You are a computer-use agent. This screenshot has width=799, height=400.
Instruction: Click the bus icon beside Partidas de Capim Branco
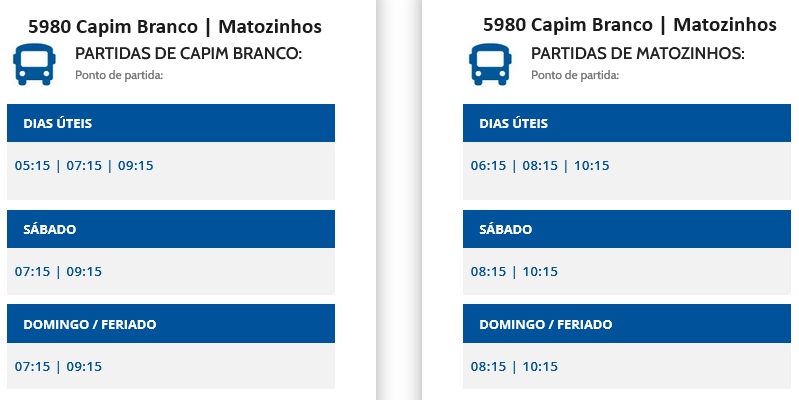tap(34, 64)
